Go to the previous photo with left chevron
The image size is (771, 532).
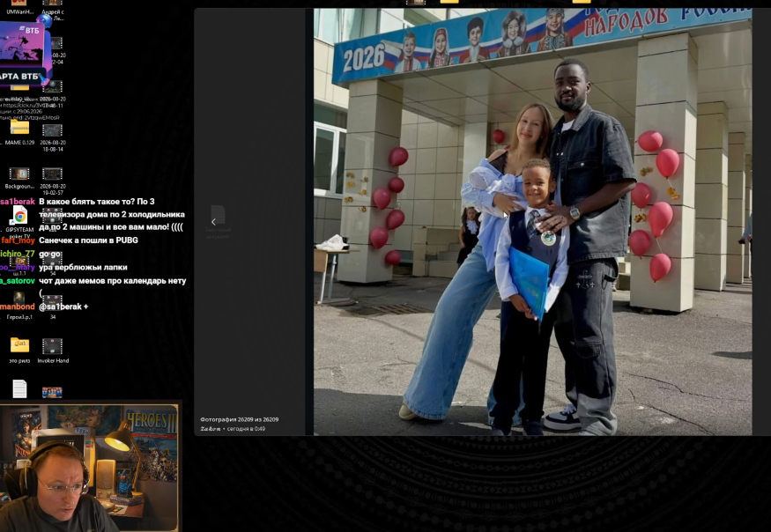pos(213,222)
